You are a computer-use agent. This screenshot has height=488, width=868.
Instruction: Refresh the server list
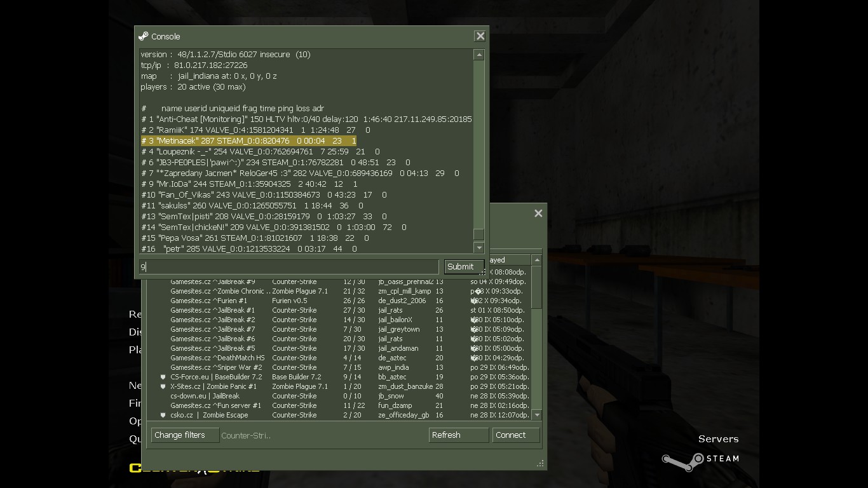(459, 435)
